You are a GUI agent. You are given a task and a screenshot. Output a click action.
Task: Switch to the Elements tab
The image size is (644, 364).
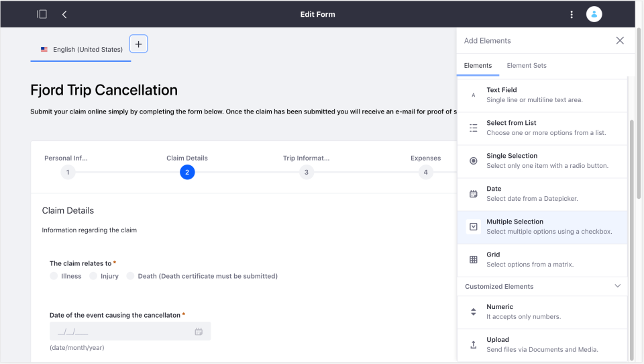[478, 65]
